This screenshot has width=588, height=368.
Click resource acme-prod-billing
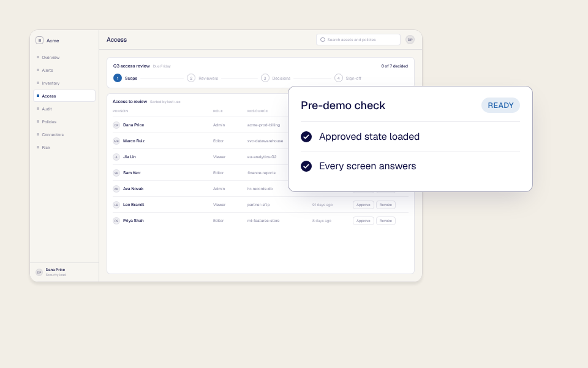coord(263,125)
